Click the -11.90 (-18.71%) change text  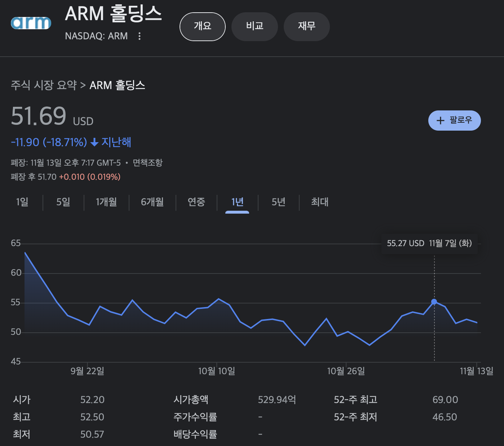click(49, 142)
